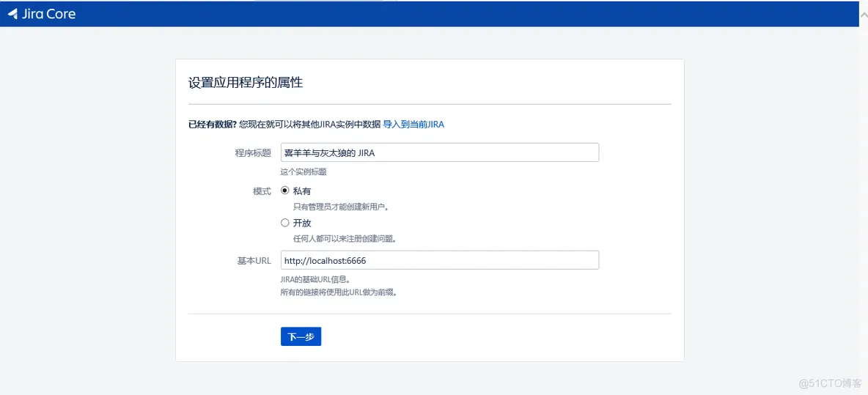Click the 模式 label
This screenshot has height=395, width=868.
click(262, 191)
